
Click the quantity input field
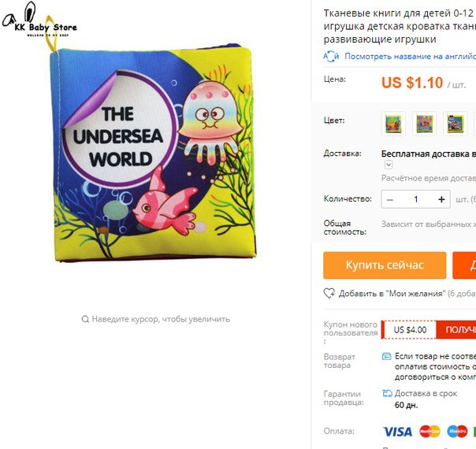pyautogui.click(x=416, y=199)
